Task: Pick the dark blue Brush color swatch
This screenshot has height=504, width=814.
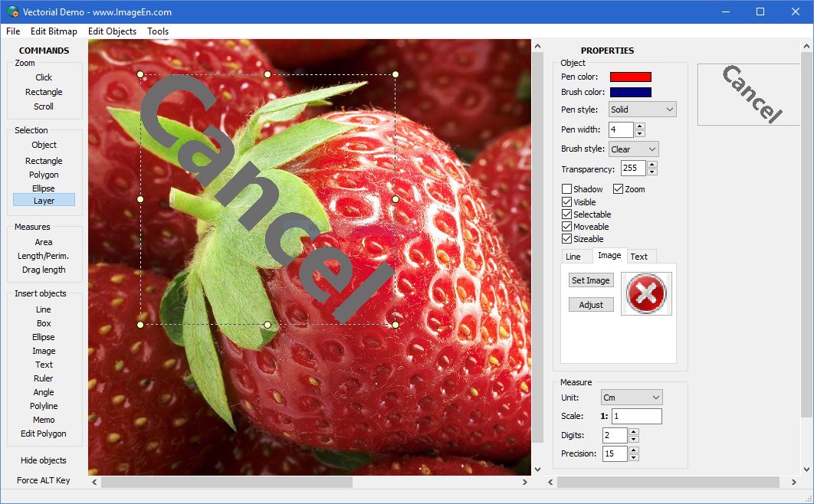Action: pos(631,92)
